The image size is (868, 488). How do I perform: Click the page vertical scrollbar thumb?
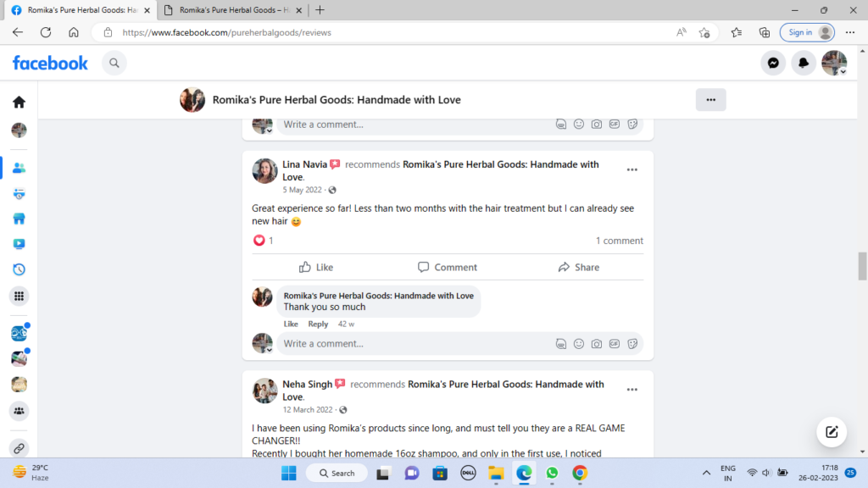[x=862, y=266]
